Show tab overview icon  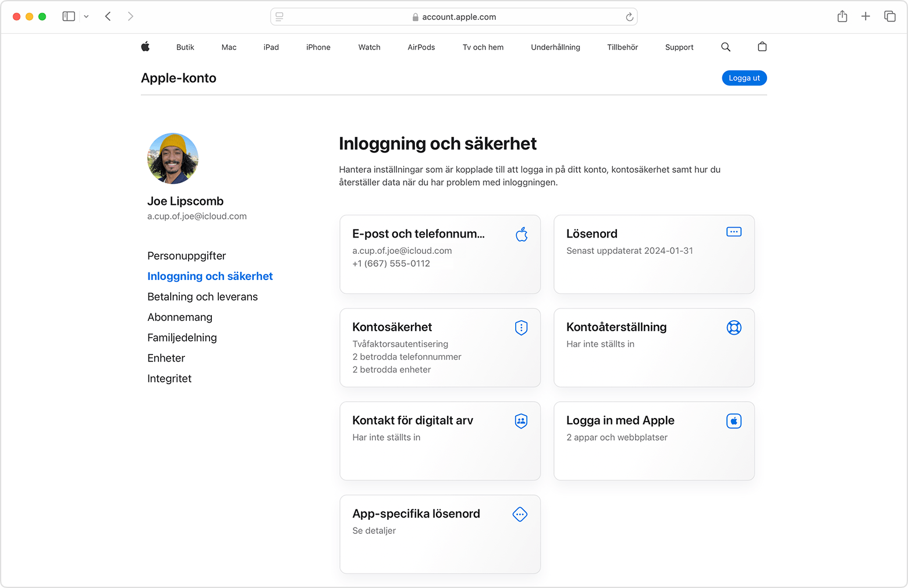(889, 16)
